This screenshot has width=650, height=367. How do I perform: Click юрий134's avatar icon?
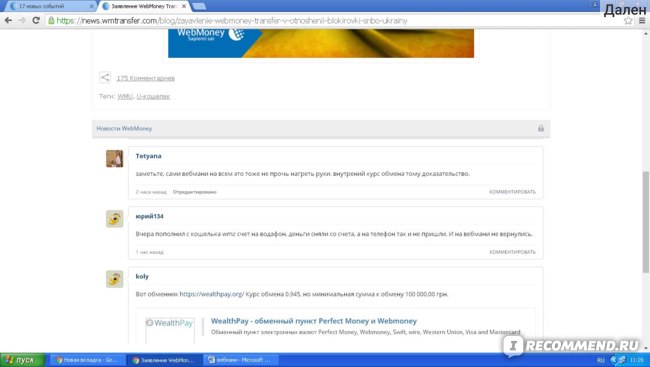[x=114, y=219]
